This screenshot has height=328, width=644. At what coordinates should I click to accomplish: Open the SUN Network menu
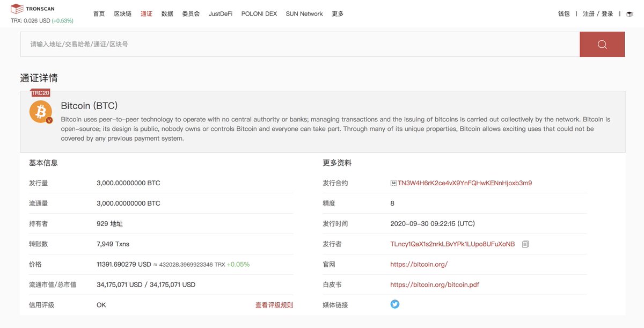click(304, 14)
